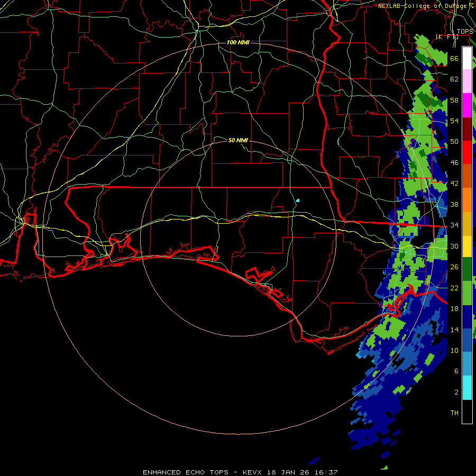Click the '18' legend value

[454, 309]
